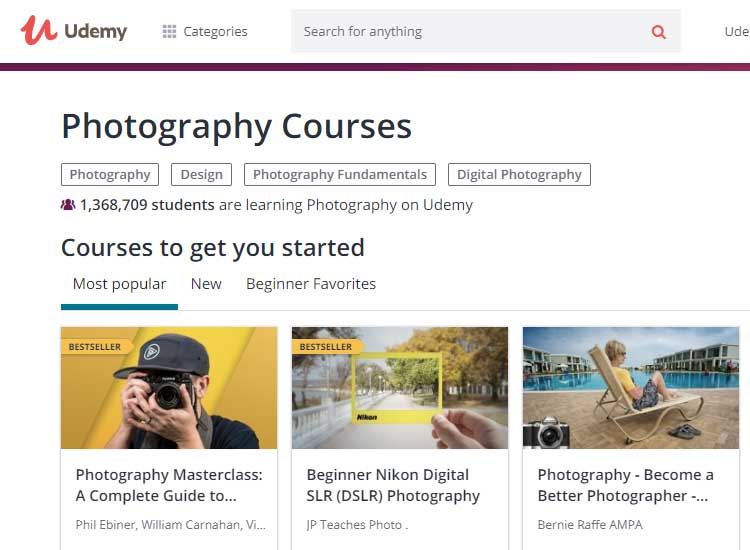
Task: Click the students group icon
Action: [x=68, y=205]
